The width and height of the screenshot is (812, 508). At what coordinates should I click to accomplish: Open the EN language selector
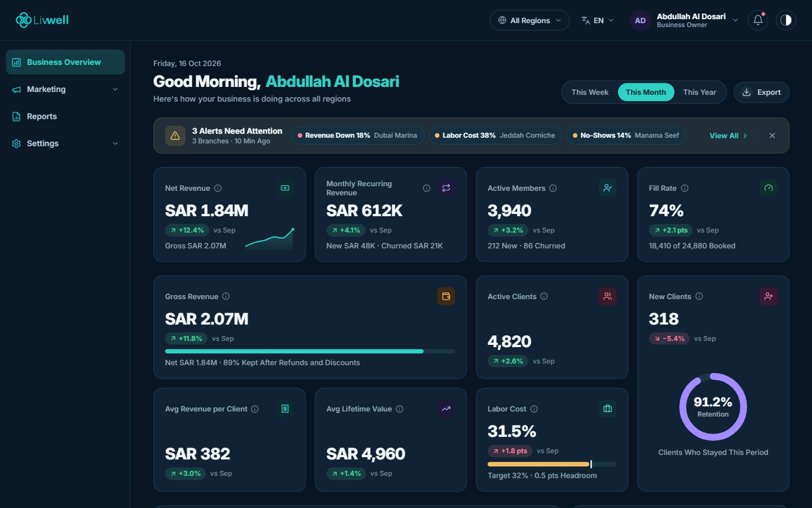tap(598, 20)
